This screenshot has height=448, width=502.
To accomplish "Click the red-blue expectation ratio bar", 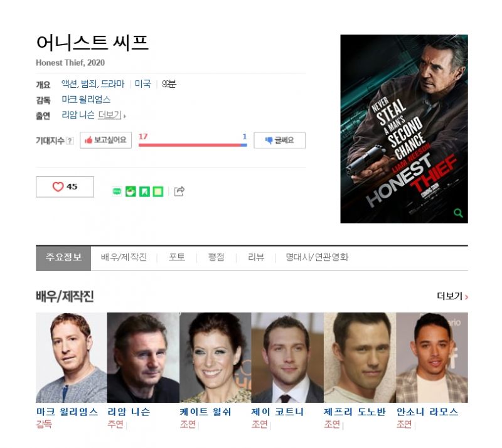I will point(193,145).
